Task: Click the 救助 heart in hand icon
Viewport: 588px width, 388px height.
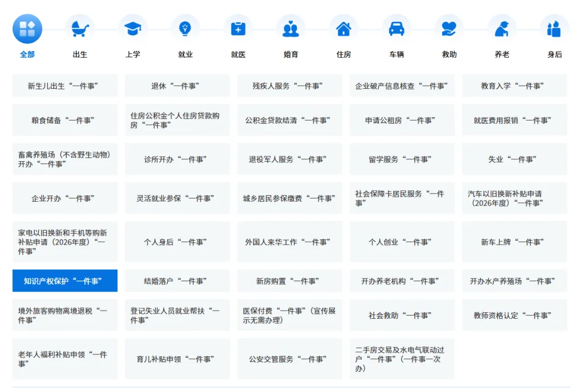Action: click(449, 29)
